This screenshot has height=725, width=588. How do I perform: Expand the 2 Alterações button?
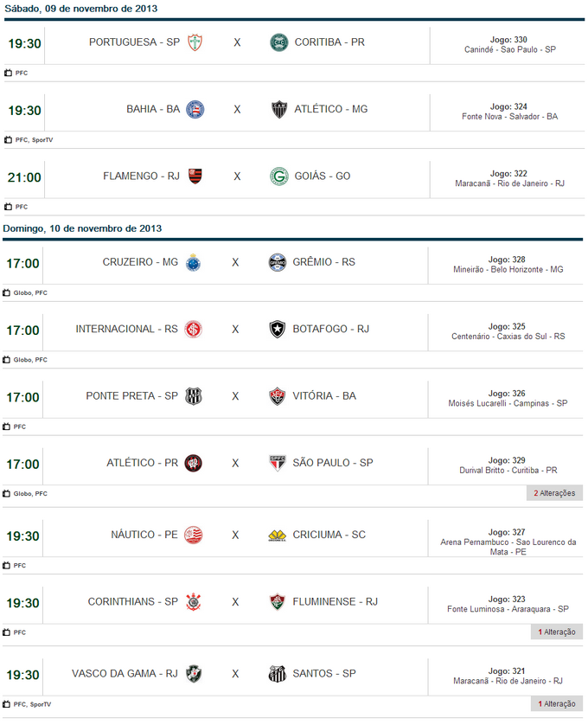point(554,493)
